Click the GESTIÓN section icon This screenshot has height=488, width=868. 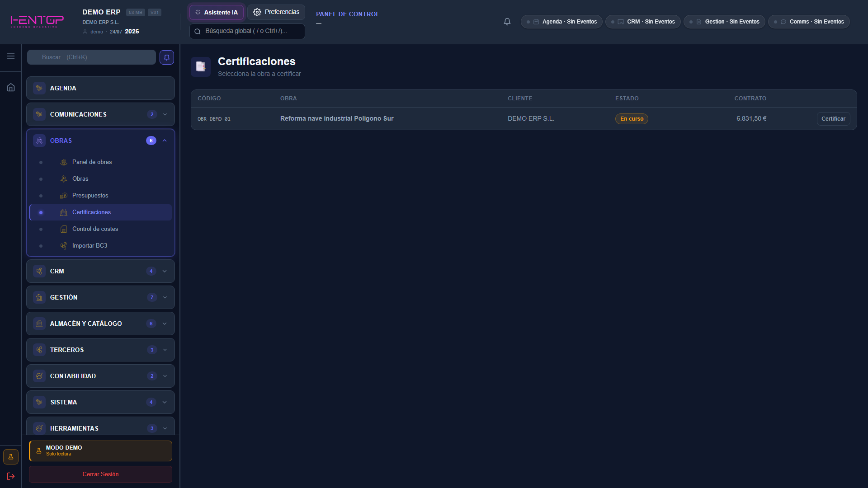point(39,297)
